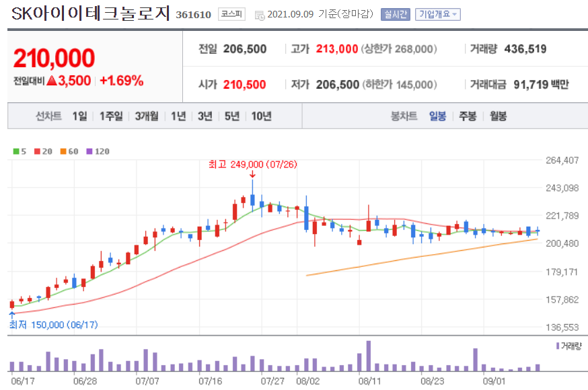
Task: Select the 5년 line chart period
Action: (x=231, y=116)
